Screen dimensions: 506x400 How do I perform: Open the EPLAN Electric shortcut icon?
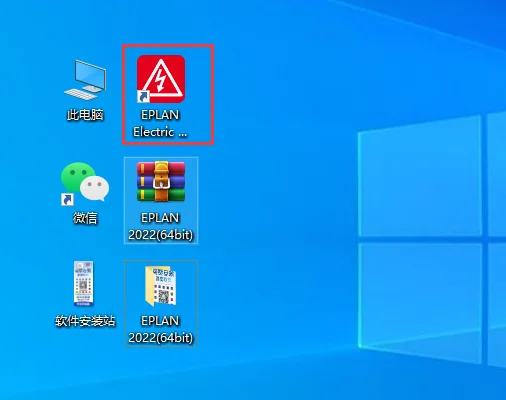[x=161, y=79]
